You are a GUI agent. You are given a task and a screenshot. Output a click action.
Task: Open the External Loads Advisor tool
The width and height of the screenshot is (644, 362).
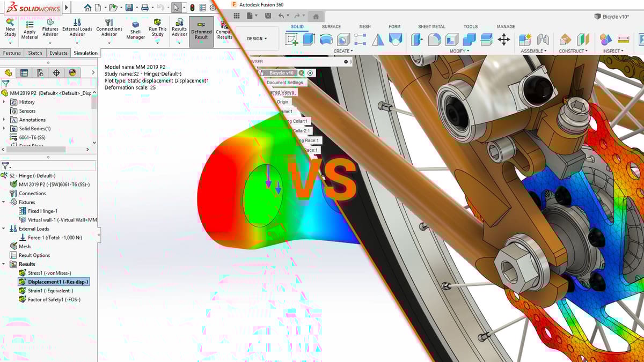pos(77,28)
